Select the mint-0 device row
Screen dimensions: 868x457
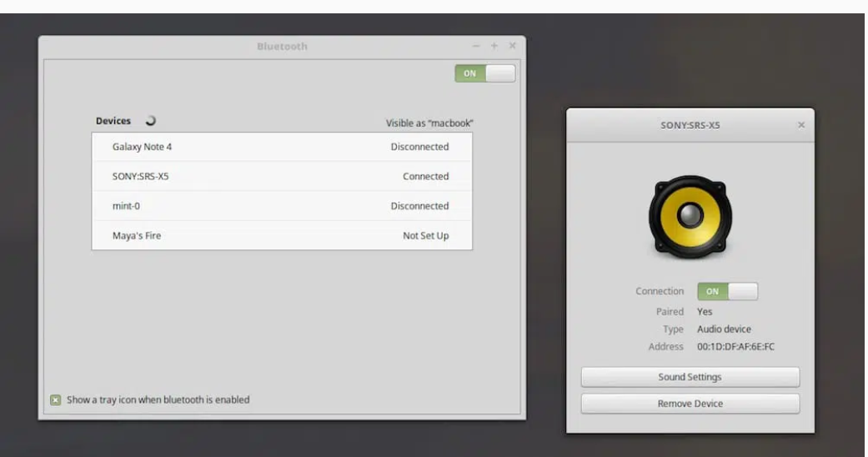282,206
